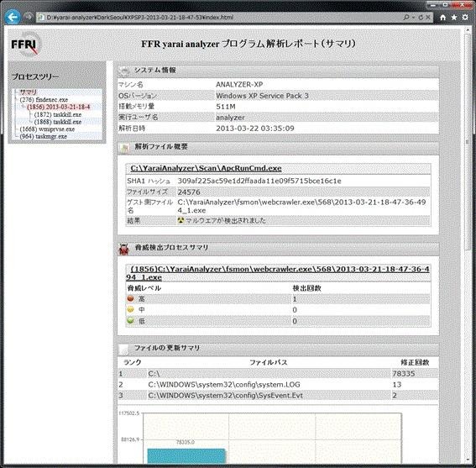Click the stop X icon in the address bar

(428, 18)
